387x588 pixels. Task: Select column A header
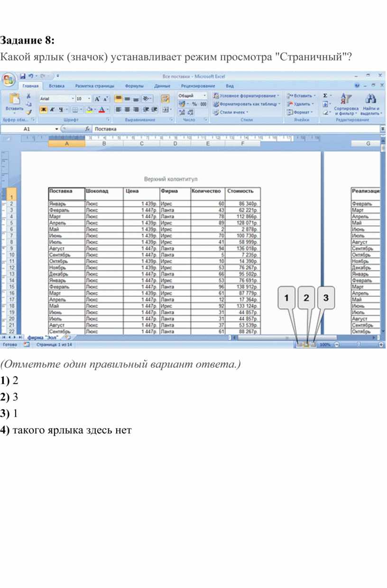click(x=66, y=143)
